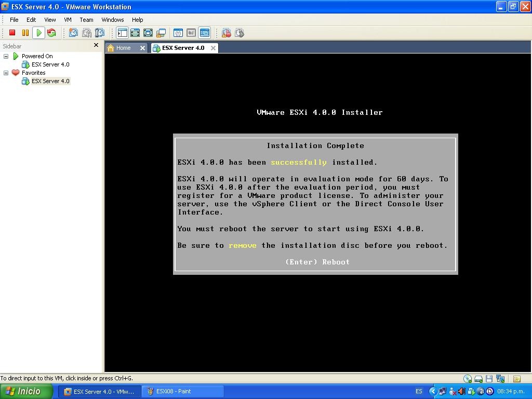Click the 'Installation Complete' heading text
The width and height of the screenshot is (532, 399).
(x=315, y=145)
